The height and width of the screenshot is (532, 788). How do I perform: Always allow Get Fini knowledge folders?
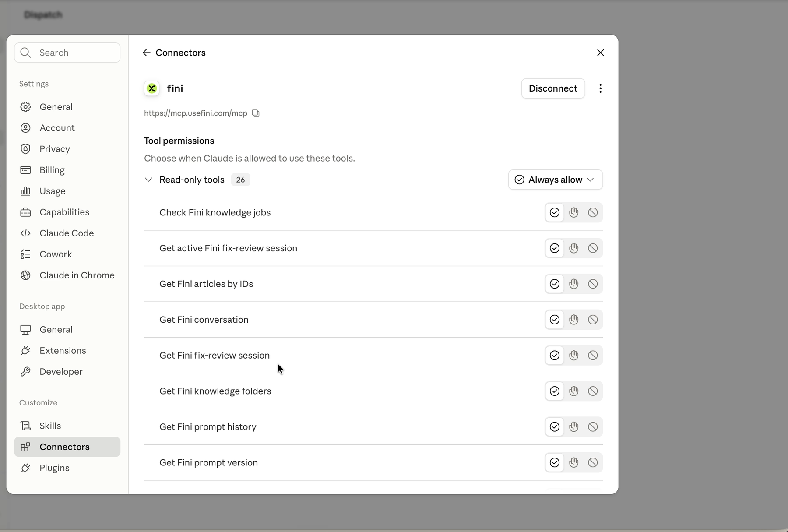point(555,391)
